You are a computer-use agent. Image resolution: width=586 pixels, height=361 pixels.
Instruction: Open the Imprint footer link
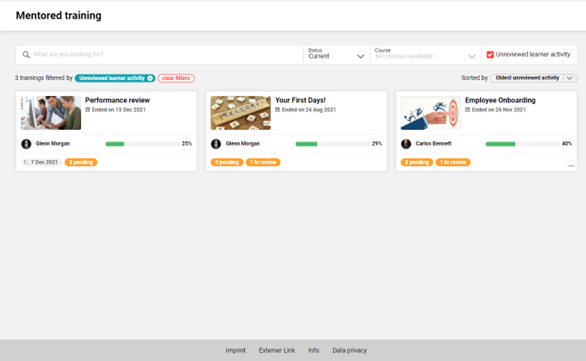click(x=235, y=351)
